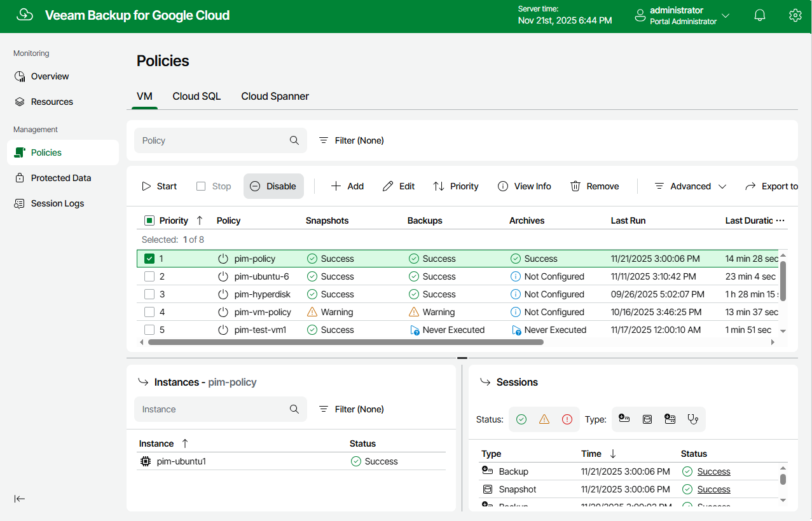Image resolution: width=812 pixels, height=521 pixels.
Task: Check the pim-vm-policy row checkbox
Action: [149, 312]
